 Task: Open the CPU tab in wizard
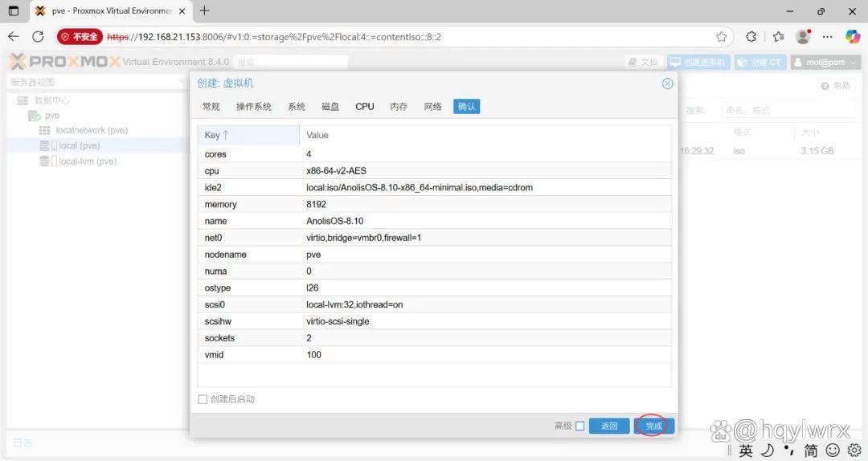(365, 107)
